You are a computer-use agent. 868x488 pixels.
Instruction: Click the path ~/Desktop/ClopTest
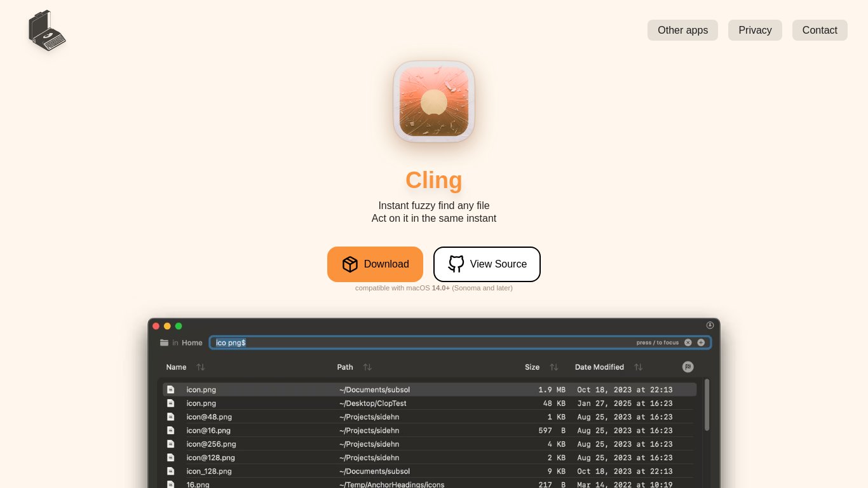[373, 403]
